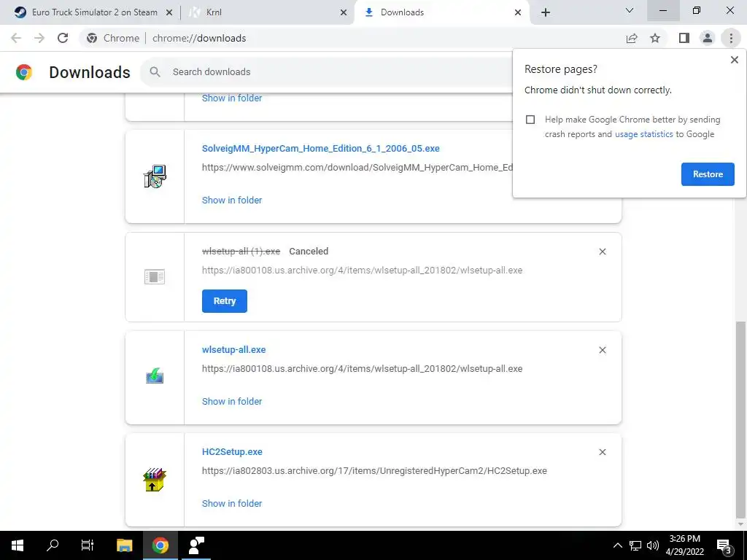Retry the canceled wlsetup-all download
Image resolution: width=747 pixels, height=560 pixels.
point(225,301)
